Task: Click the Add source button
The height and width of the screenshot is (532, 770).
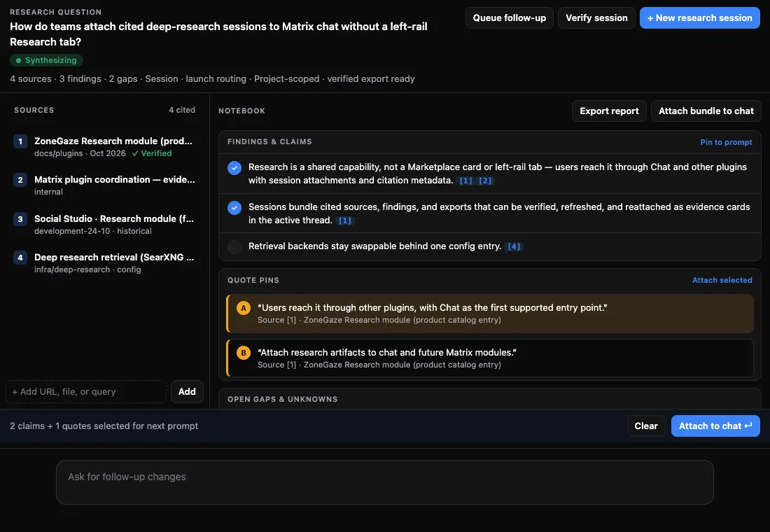Action: pos(187,391)
